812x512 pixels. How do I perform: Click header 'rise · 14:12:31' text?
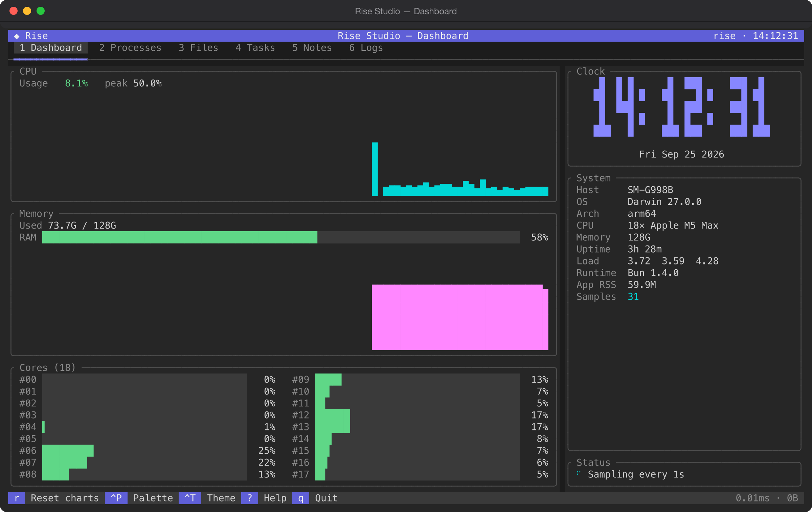point(755,36)
